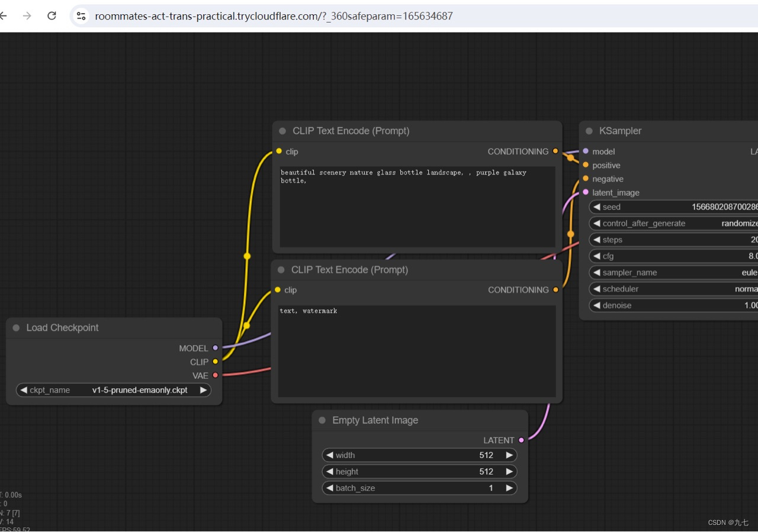Decrease steps with left arrow
758x532 pixels.
(596, 240)
